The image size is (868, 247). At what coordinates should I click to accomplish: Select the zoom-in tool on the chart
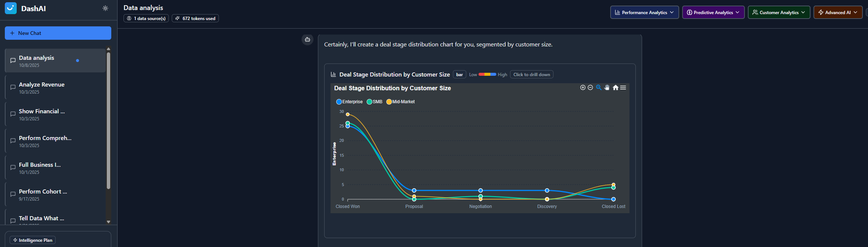(582, 88)
